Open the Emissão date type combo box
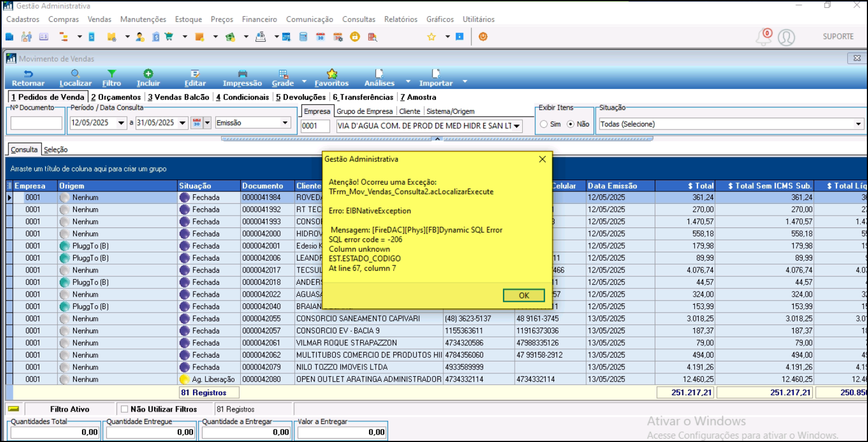 pyautogui.click(x=253, y=123)
